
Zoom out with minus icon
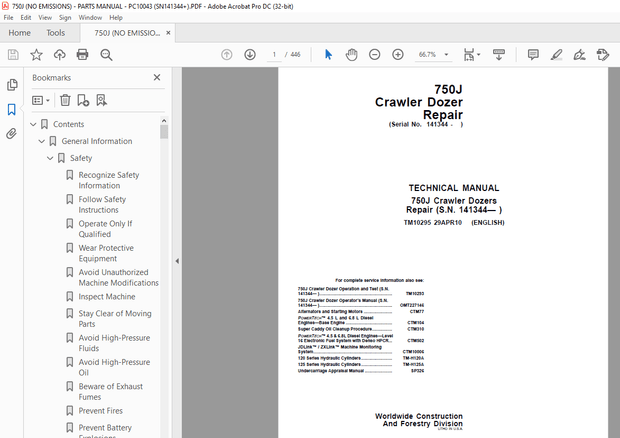point(374,55)
